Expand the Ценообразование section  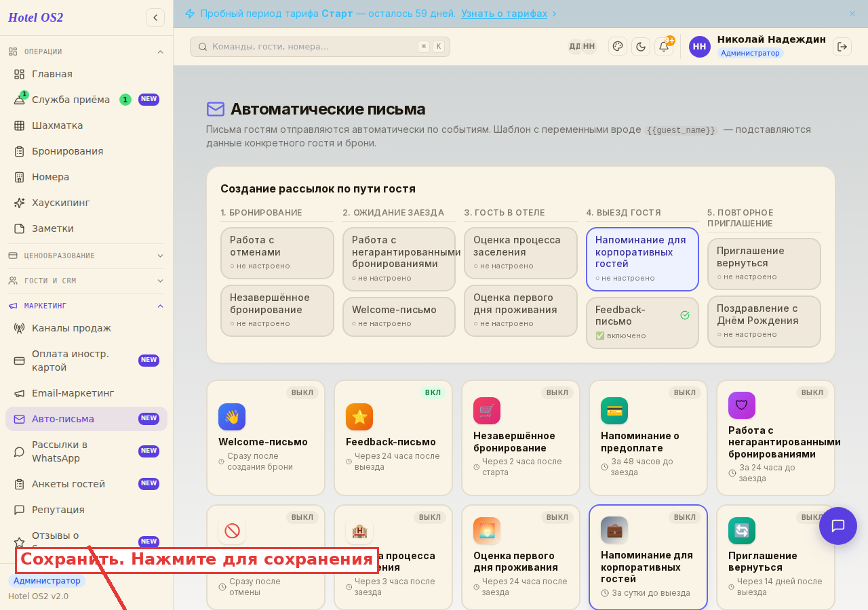click(87, 256)
